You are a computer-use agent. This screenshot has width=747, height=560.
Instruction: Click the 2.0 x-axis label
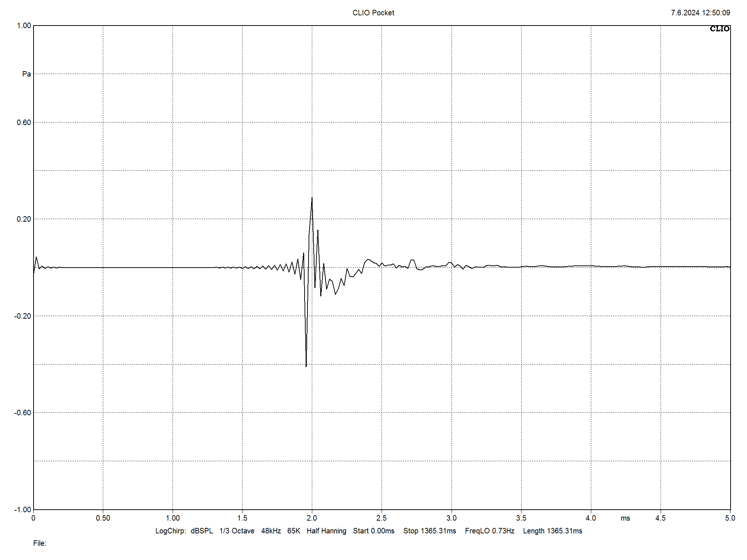point(312,518)
